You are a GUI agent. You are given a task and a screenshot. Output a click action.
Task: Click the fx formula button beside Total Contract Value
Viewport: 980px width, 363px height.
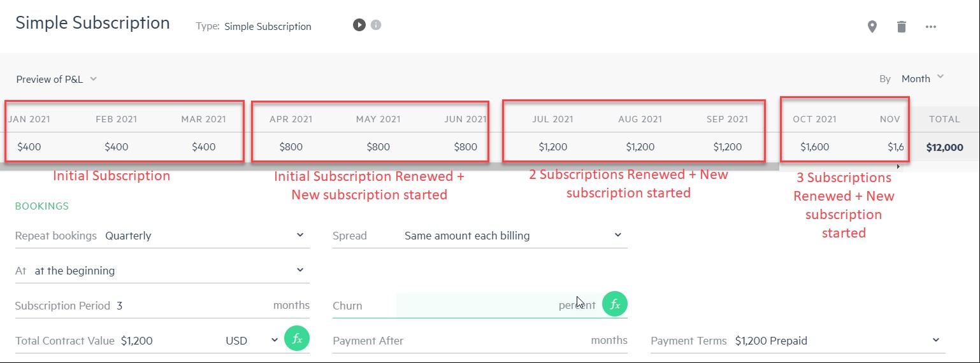pos(297,339)
